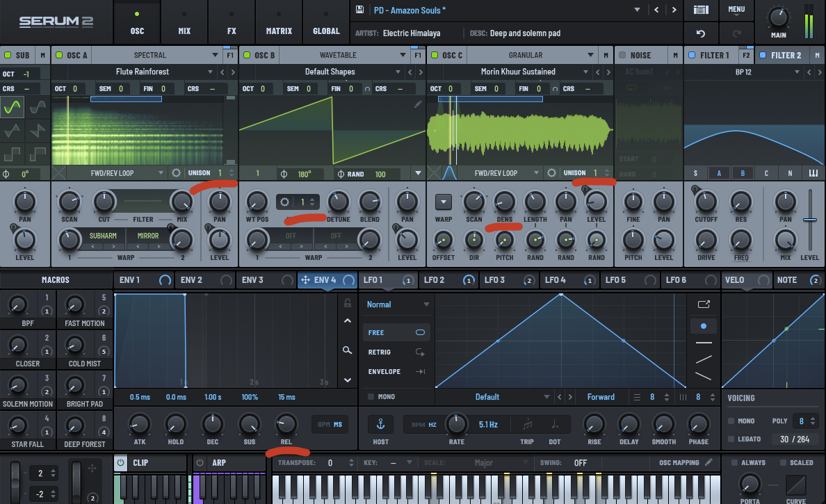826x504 pixels.
Task: Go to the previous preset arrow
Action: point(656,10)
